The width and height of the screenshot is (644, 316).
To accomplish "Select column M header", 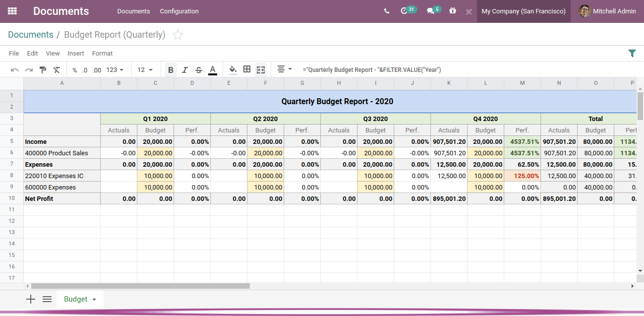I will click(x=523, y=83).
